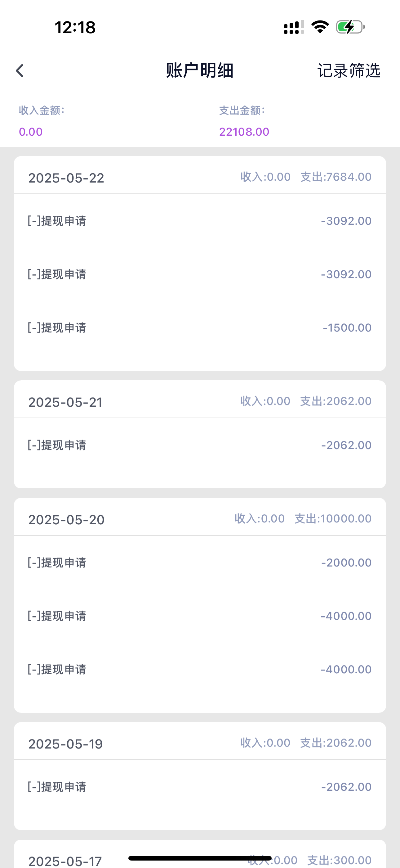The image size is (400, 868).
Task: Tap the battery charging icon
Action: [350, 27]
